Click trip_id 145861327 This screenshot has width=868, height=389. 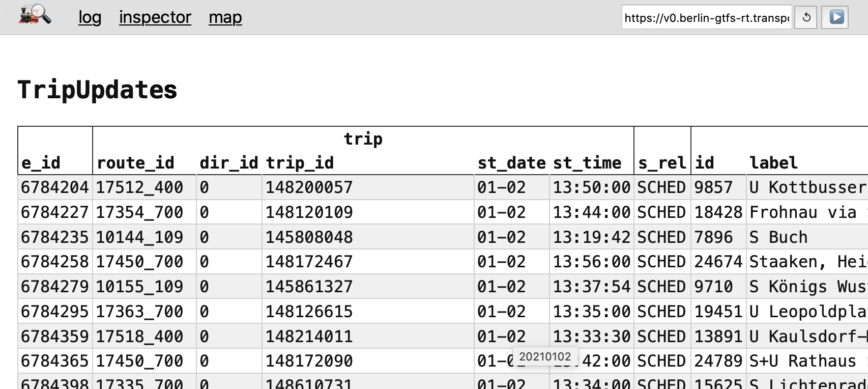309,287
